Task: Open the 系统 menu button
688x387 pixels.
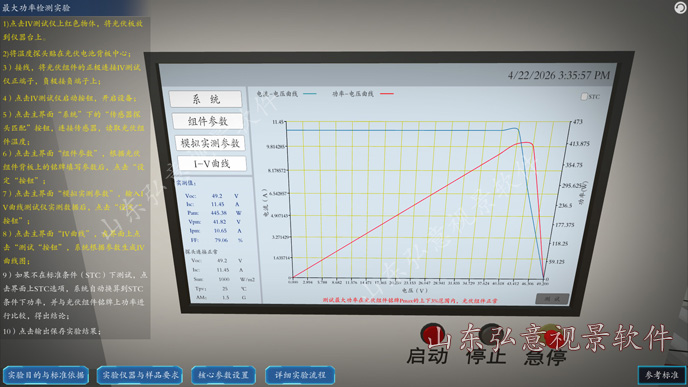Action: 205,99
